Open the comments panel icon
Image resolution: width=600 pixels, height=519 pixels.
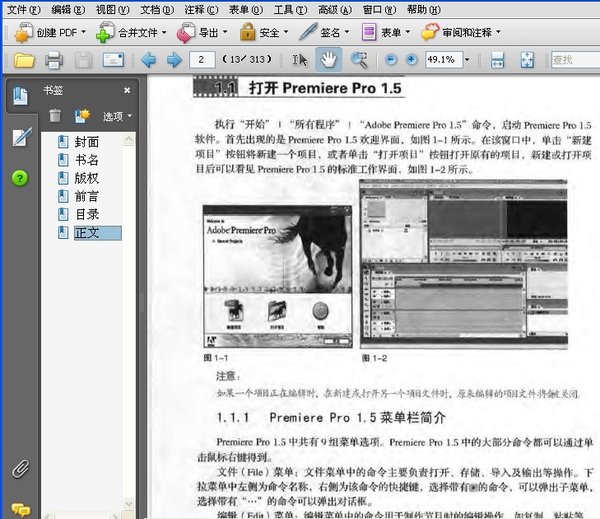tap(21, 510)
